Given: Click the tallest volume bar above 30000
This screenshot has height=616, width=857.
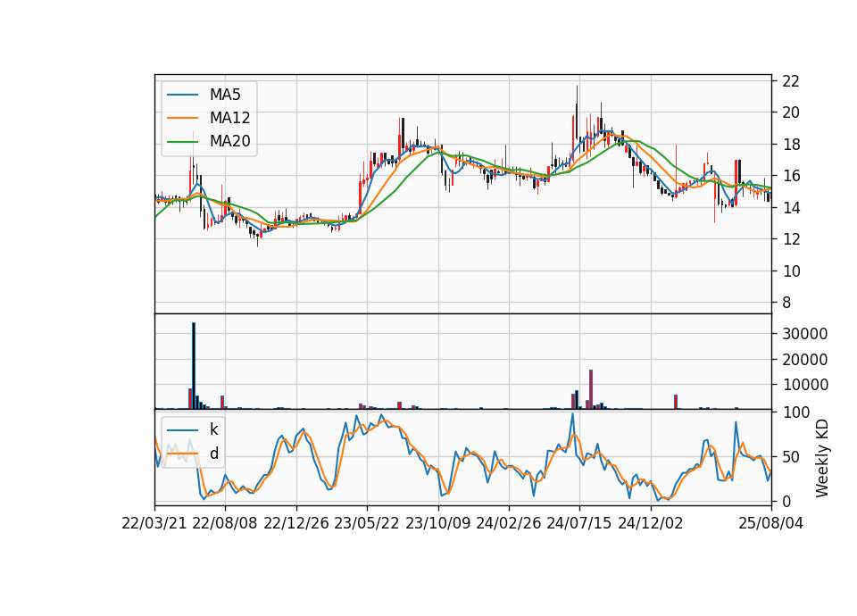Looking at the screenshot, I should coord(194,365).
